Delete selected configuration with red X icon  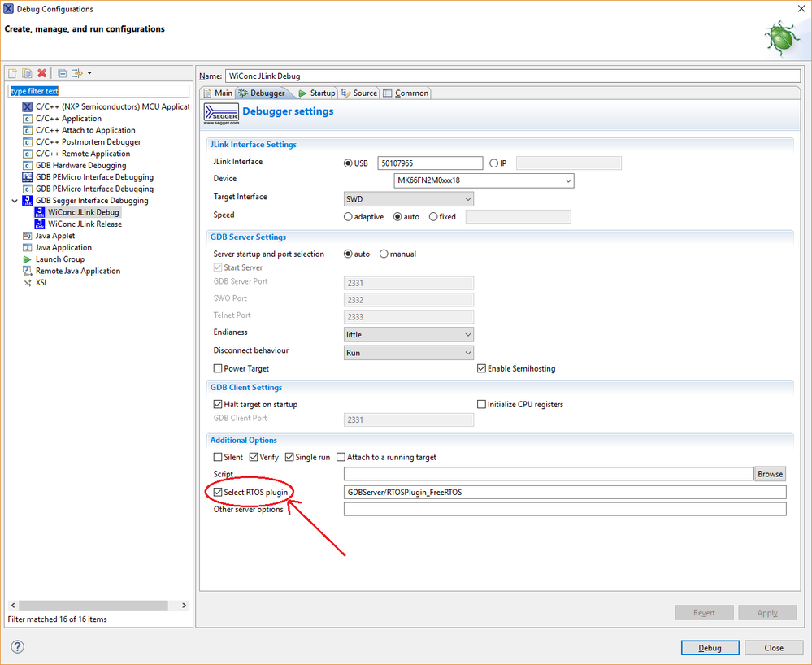tap(42, 73)
